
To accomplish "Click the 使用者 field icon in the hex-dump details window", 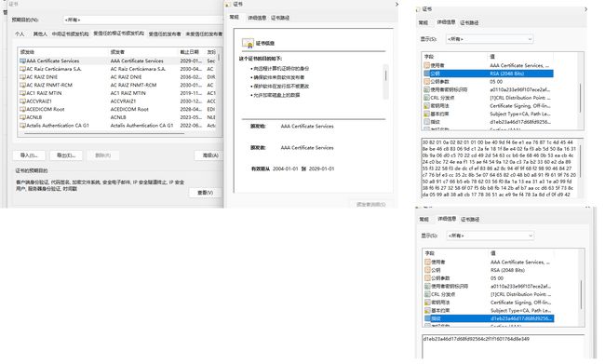I will [x=426, y=65].
